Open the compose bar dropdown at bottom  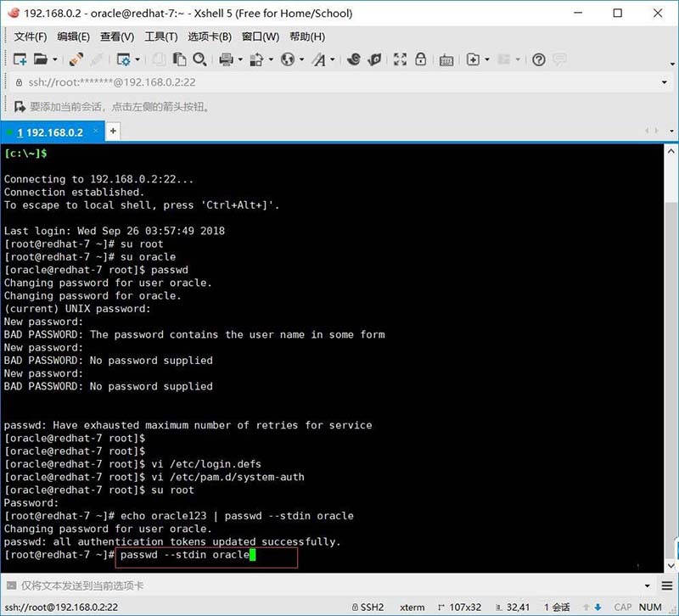pyautogui.click(x=647, y=585)
